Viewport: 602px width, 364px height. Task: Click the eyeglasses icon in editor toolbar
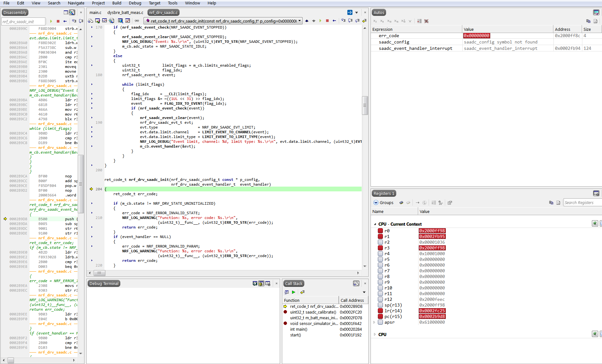coord(137,21)
